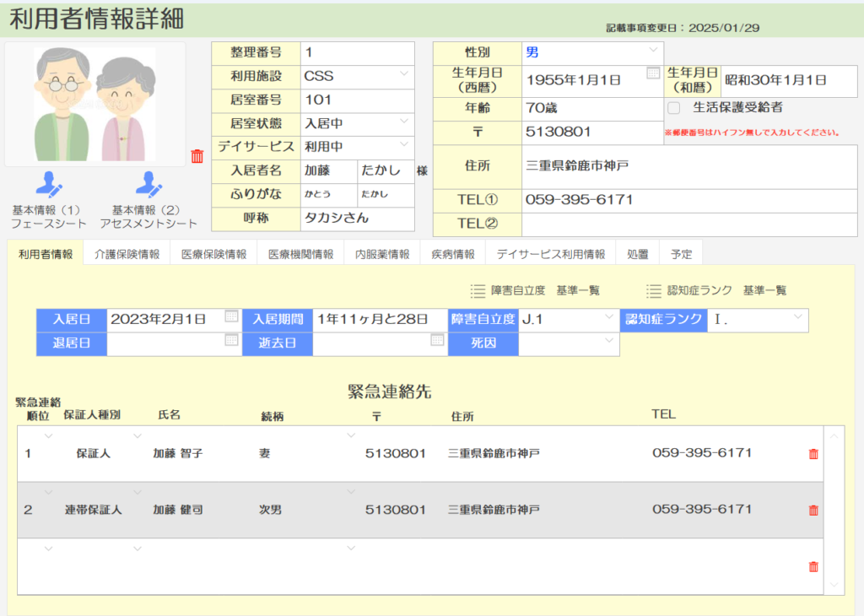This screenshot has height=616, width=864.
Task: Open Assessment Sheet basic info (2) icon
Action: point(148,185)
